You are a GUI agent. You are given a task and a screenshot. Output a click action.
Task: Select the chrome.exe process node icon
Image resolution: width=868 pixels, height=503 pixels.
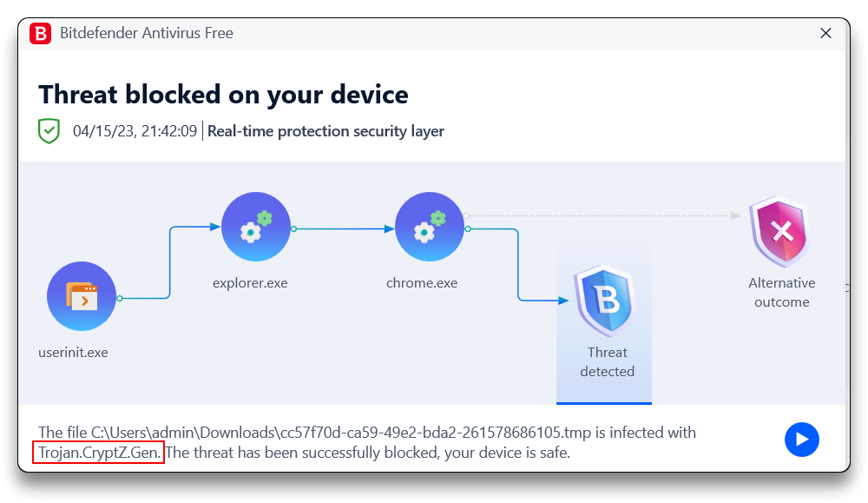click(x=430, y=227)
